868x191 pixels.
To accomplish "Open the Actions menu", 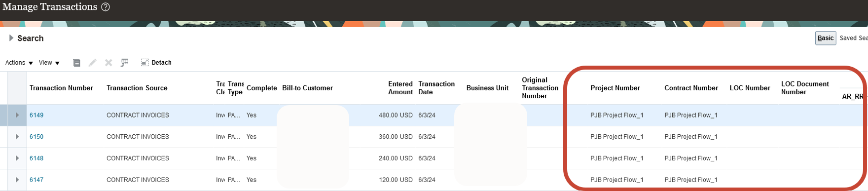I will coord(19,63).
